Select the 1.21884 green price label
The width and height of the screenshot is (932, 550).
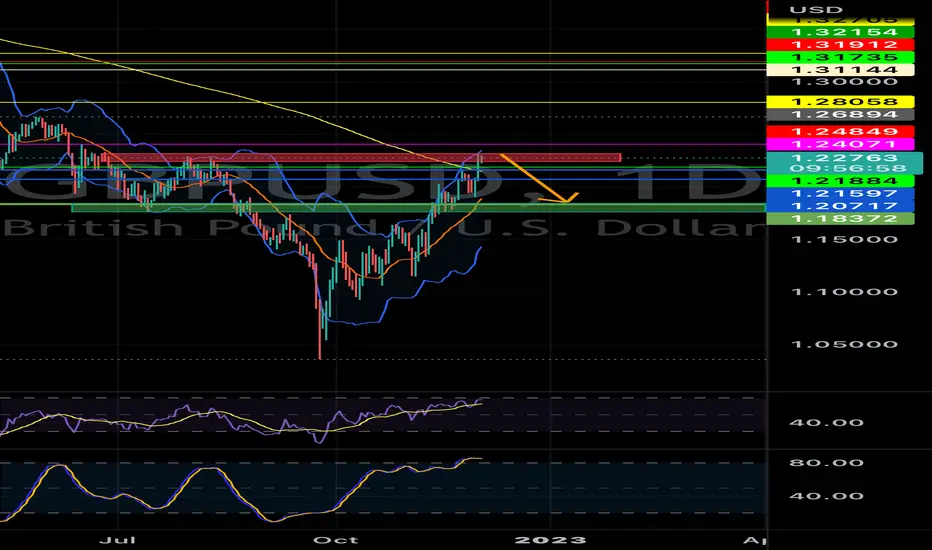[840, 181]
